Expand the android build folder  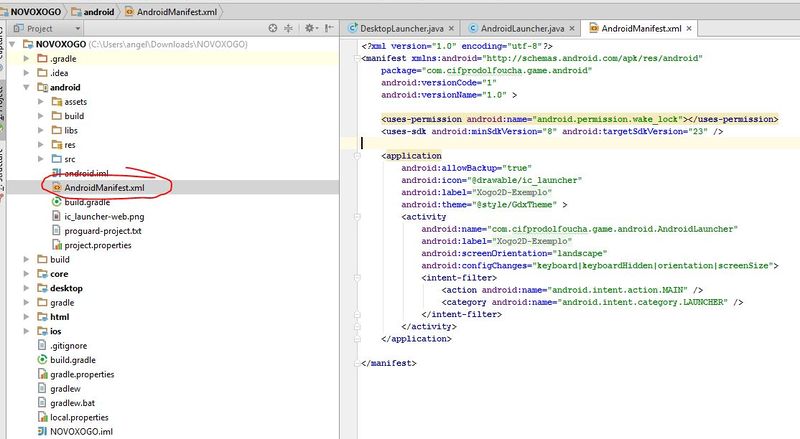point(40,116)
